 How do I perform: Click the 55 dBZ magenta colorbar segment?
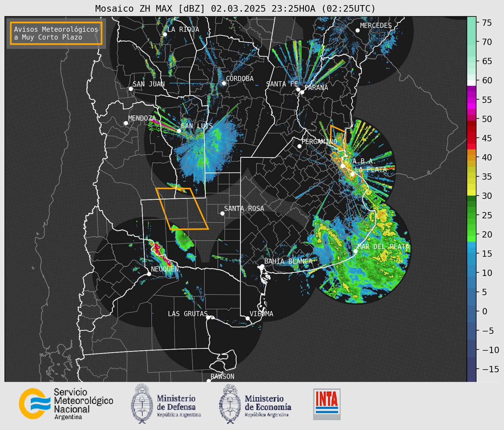coord(471,100)
